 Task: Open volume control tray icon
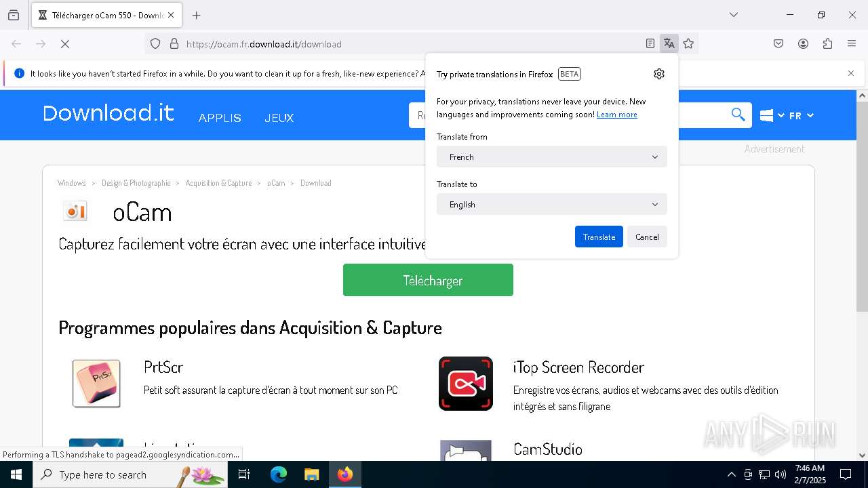point(781,474)
